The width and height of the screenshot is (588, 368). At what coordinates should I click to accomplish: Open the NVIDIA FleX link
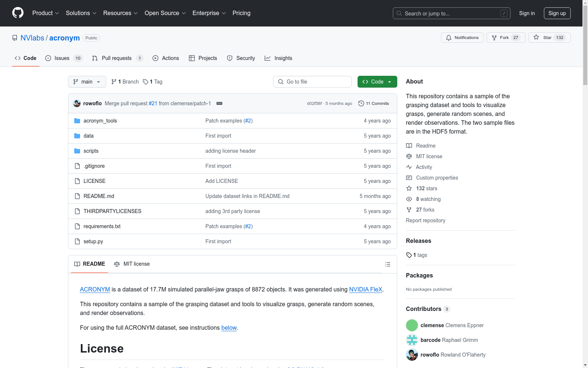[366, 290]
